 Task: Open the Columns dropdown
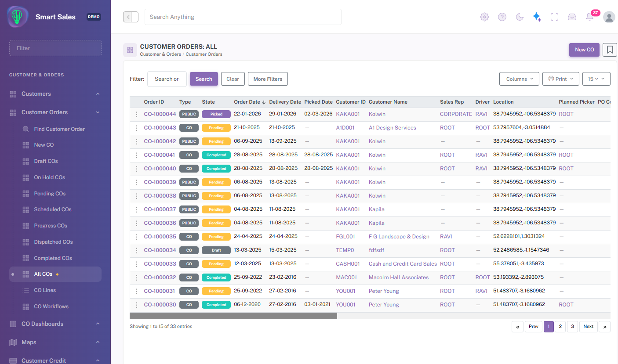520,79
